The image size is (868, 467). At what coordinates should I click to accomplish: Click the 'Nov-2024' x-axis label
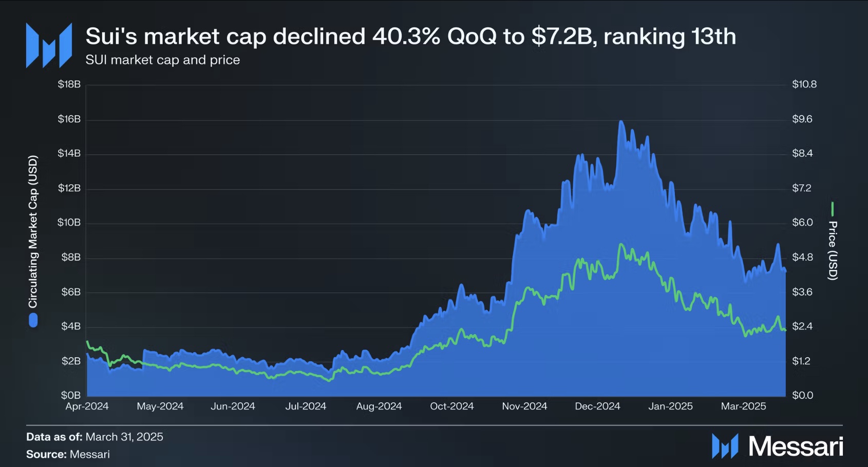pyautogui.click(x=524, y=406)
